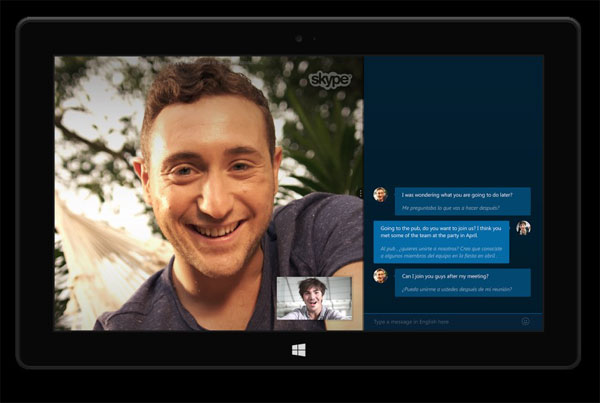600x403 pixels.
Task: Click avatar beside 'I was wondering' message
Action: click(x=380, y=195)
